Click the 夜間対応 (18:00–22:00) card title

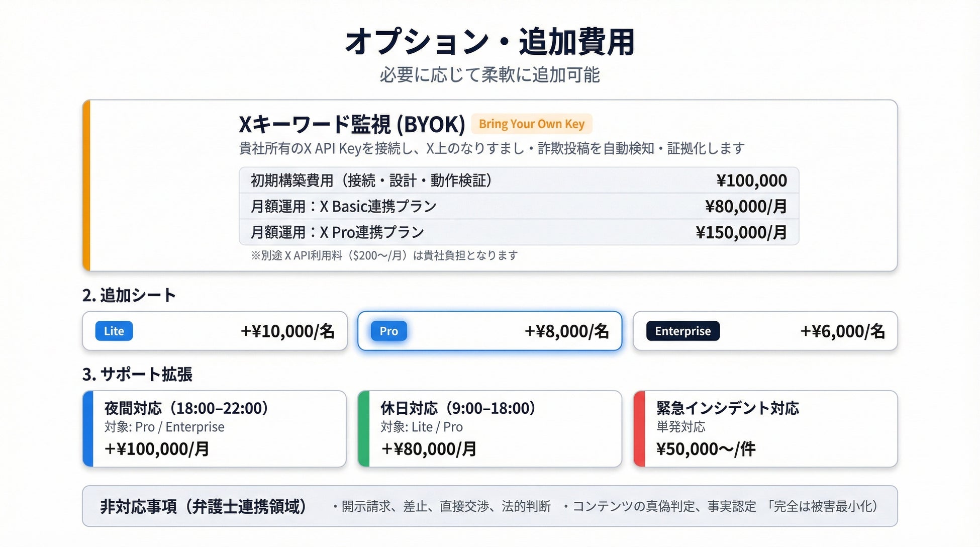[x=186, y=408]
